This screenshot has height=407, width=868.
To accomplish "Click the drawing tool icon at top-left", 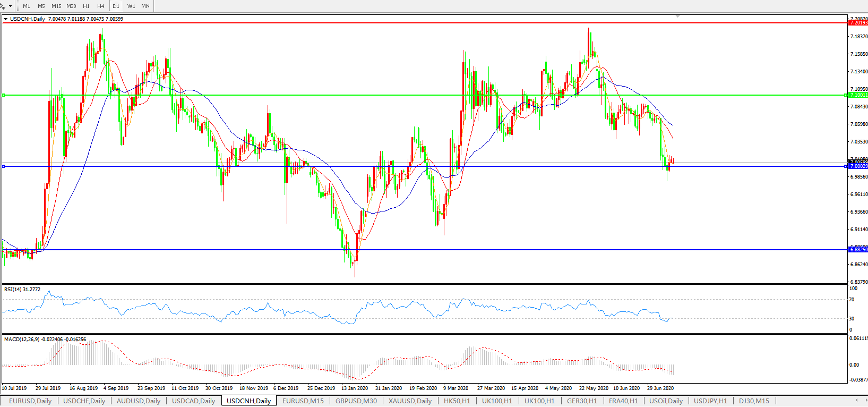I will pos(3,6).
